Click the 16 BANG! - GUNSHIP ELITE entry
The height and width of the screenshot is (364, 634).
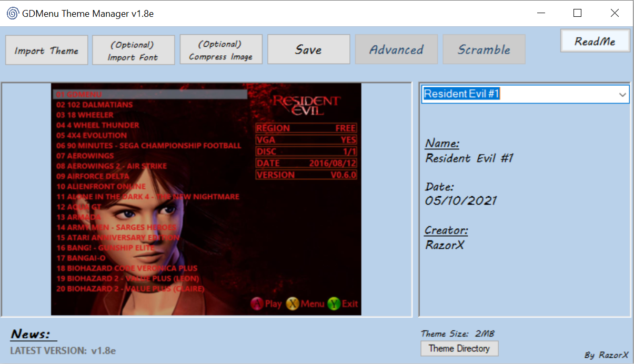point(106,248)
